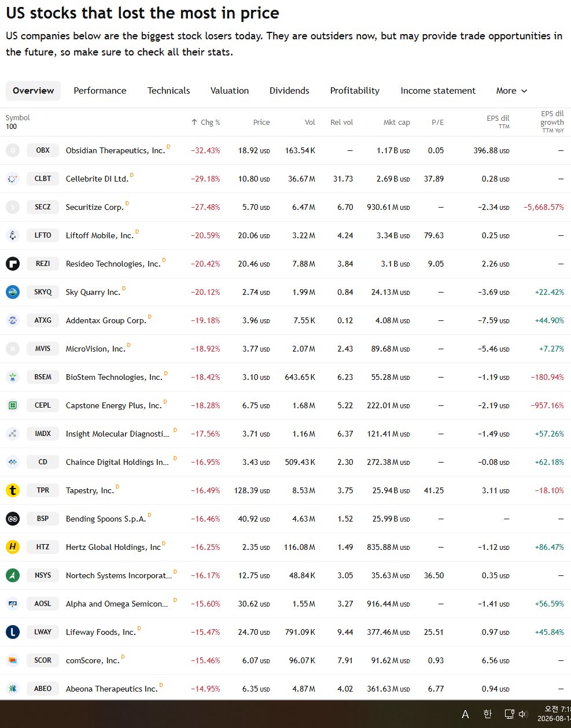
Task: Open the LWAY ticker symbol link
Action: click(x=43, y=632)
